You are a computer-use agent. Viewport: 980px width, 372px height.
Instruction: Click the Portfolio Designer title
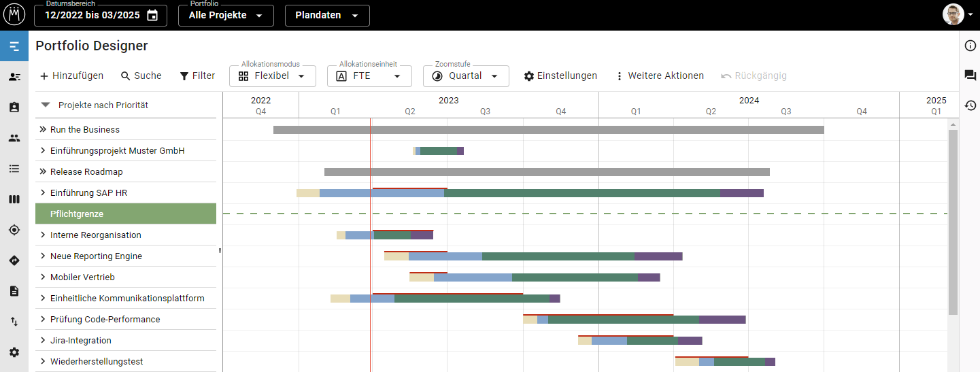92,46
